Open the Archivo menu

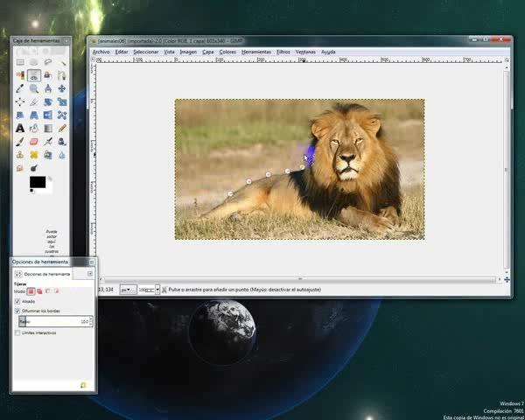101,52
